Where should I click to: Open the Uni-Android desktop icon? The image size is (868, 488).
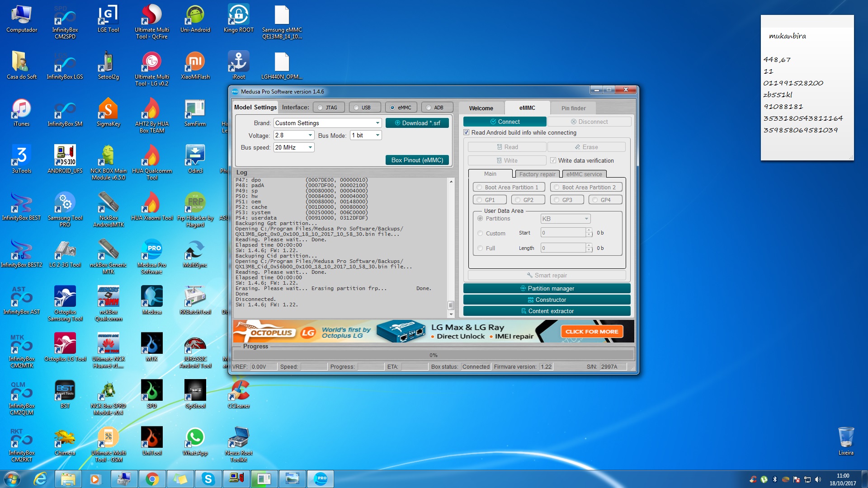point(195,19)
